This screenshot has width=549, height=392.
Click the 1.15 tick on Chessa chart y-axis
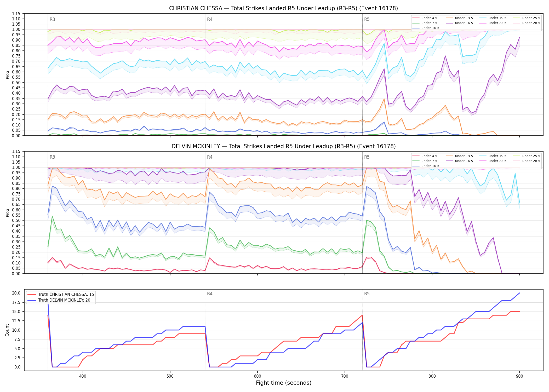16,14
